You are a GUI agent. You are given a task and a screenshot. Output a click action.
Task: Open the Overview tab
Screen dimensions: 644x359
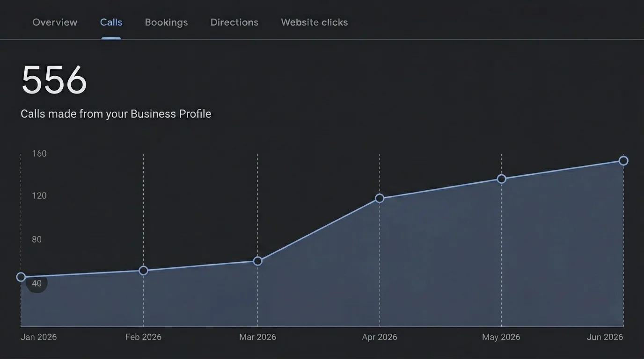coord(55,22)
